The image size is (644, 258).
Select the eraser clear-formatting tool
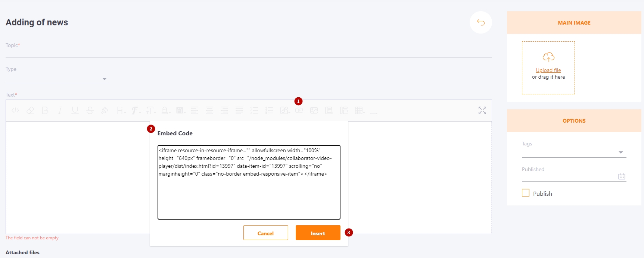(30, 110)
